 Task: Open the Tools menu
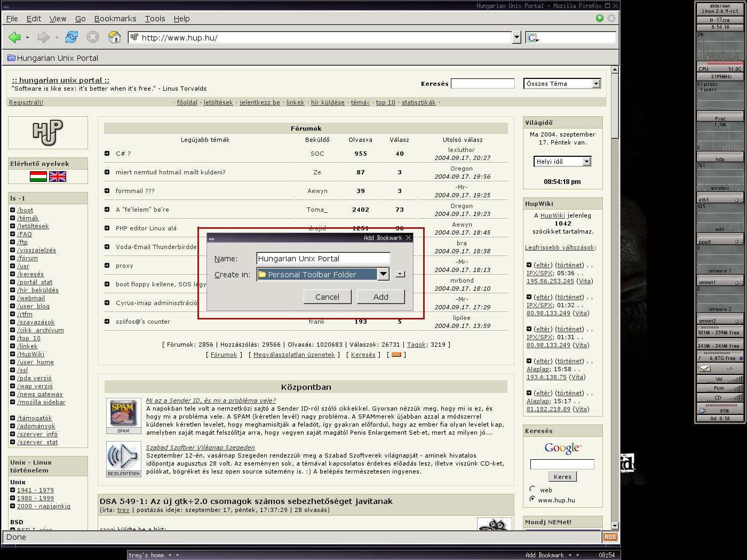(155, 19)
